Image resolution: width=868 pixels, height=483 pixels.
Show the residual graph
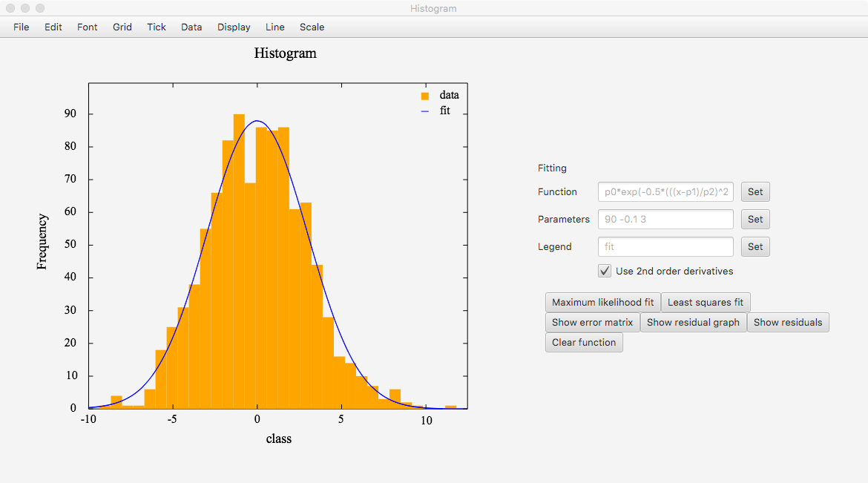pyautogui.click(x=693, y=322)
